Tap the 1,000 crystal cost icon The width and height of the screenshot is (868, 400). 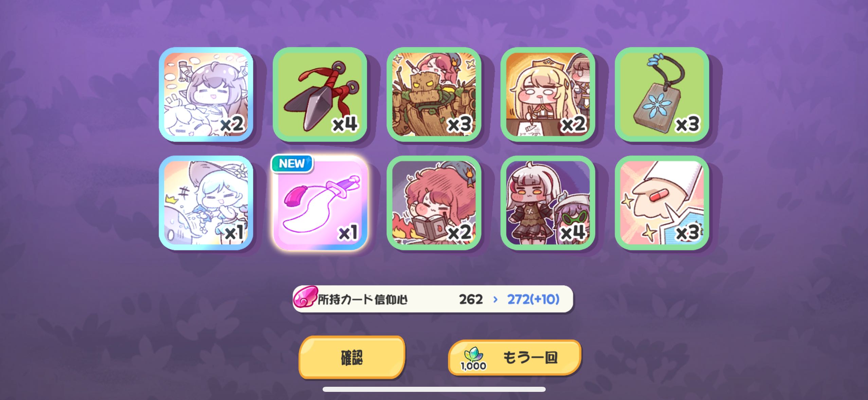(473, 359)
